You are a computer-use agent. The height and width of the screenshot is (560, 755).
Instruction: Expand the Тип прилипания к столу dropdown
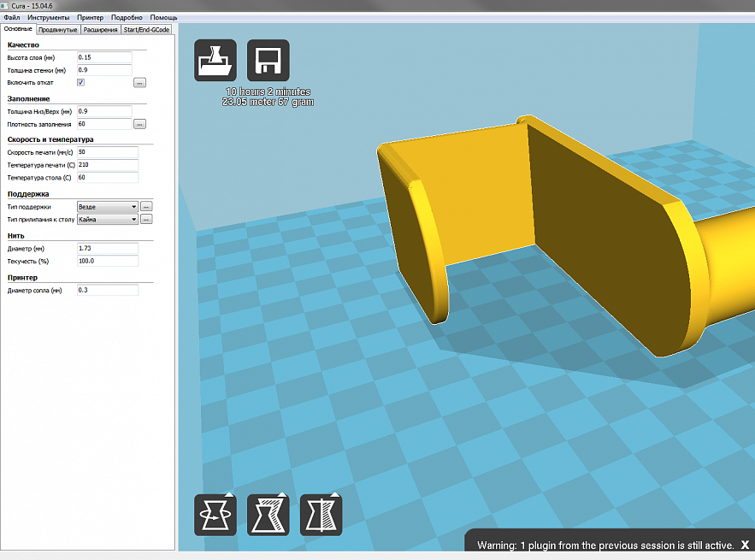pos(107,220)
